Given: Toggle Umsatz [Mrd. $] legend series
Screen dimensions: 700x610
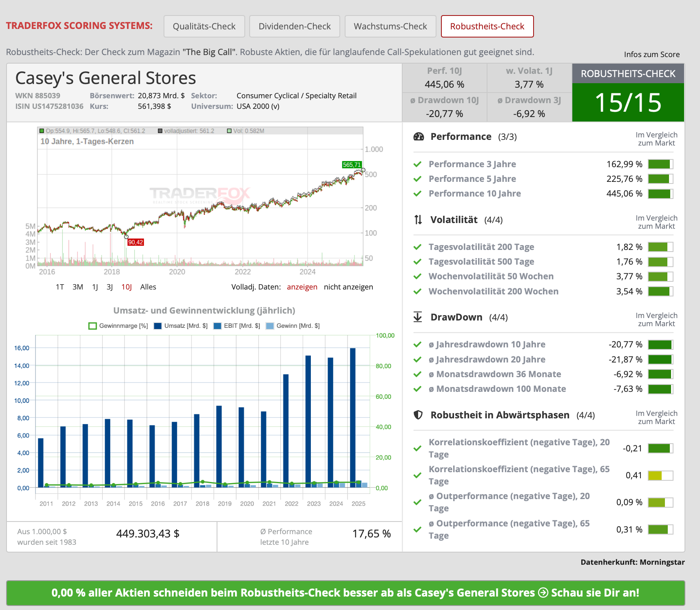Looking at the screenshot, I should (181, 326).
